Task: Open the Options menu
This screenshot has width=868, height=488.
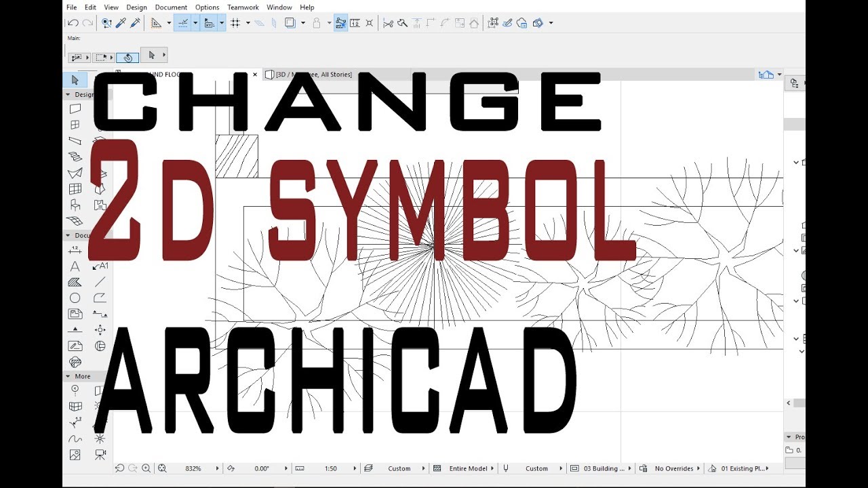Action: pyautogui.click(x=207, y=7)
